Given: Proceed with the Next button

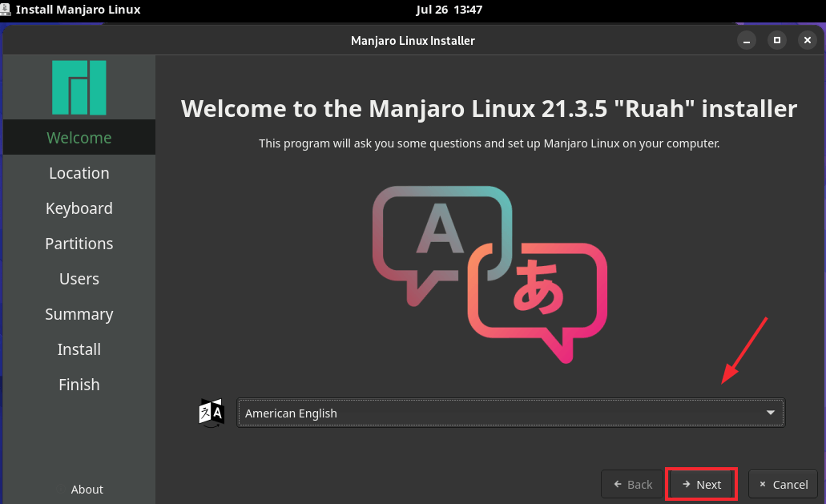Looking at the screenshot, I should tap(701, 484).
